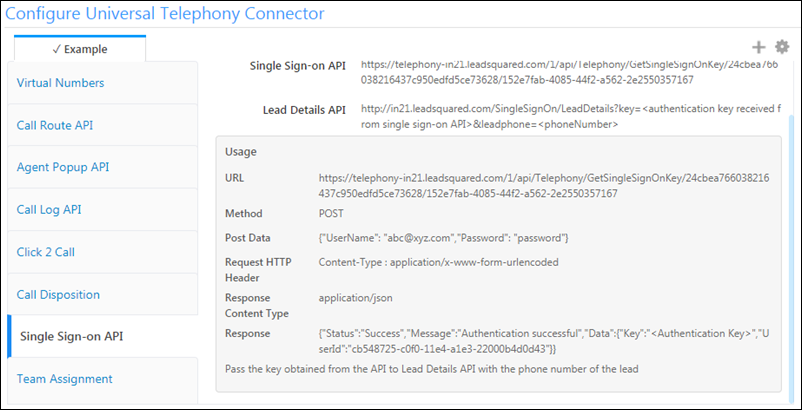The width and height of the screenshot is (802, 410).
Task: Click the Post Data JSON text
Action: point(443,237)
